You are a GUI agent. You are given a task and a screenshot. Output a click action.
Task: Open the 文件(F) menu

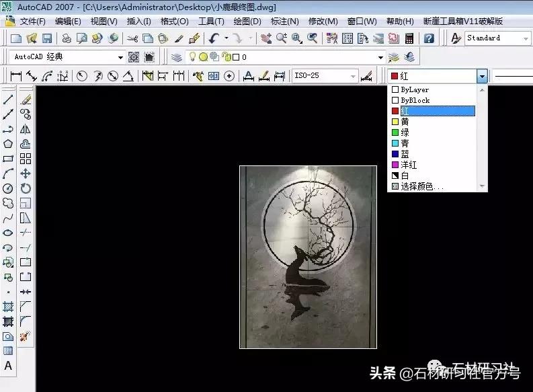tap(33, 22)
